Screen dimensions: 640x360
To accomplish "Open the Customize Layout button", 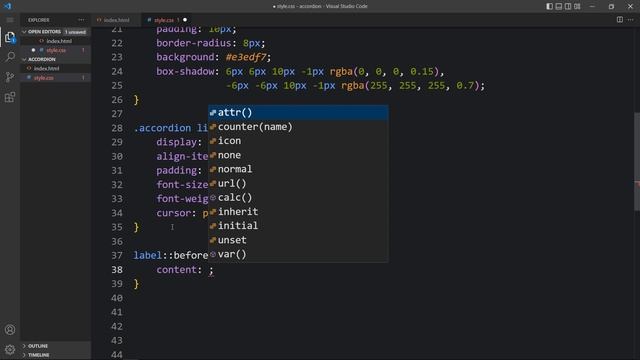I will 577,6.
